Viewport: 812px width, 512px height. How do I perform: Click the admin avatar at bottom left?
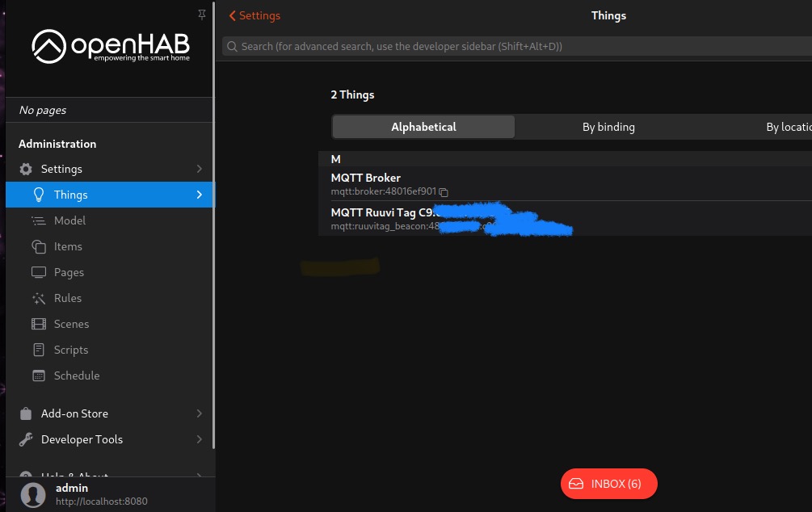33,494
